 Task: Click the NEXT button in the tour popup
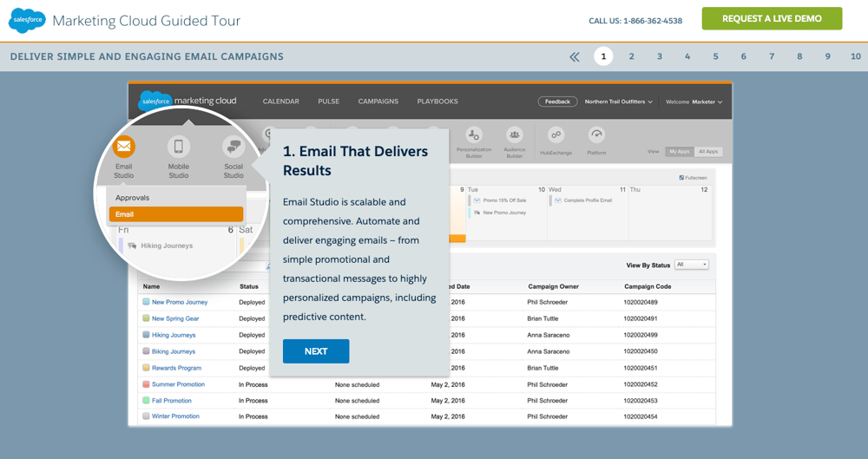(316, 351)
